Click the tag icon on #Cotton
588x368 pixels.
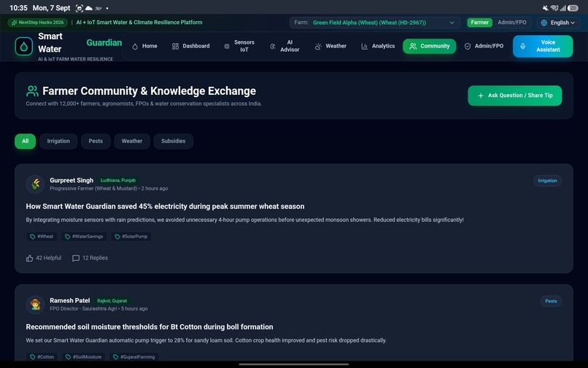(33, 357)
